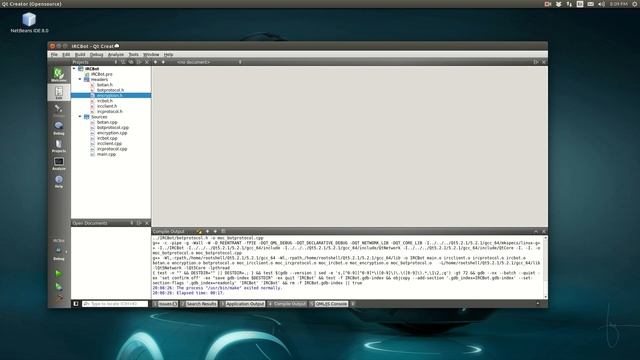Image resolution: width=640 pixels, height=360 pixels.
Task: Select ircbot.cpp source file
Action: (107, 138)
